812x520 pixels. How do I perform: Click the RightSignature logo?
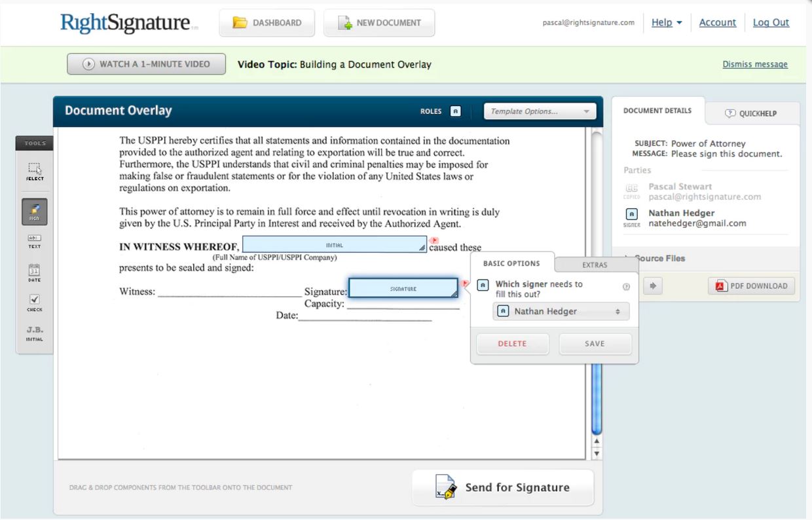click(x=128, y=23)
